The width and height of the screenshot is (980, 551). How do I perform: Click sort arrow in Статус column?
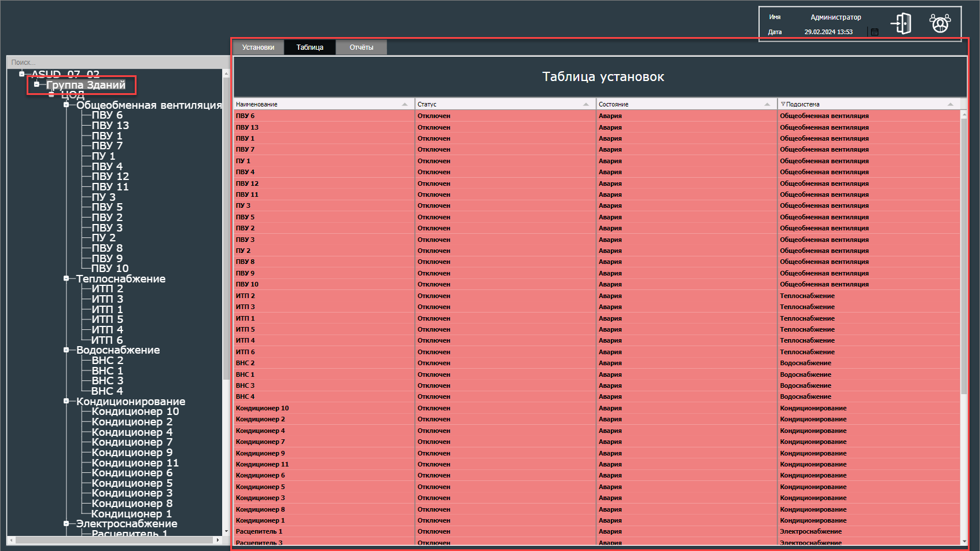(585, 105)
